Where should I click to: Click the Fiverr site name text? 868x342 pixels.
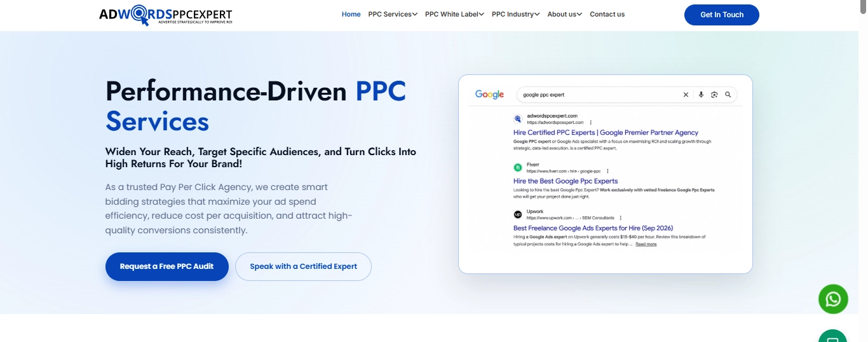(533, 164)
